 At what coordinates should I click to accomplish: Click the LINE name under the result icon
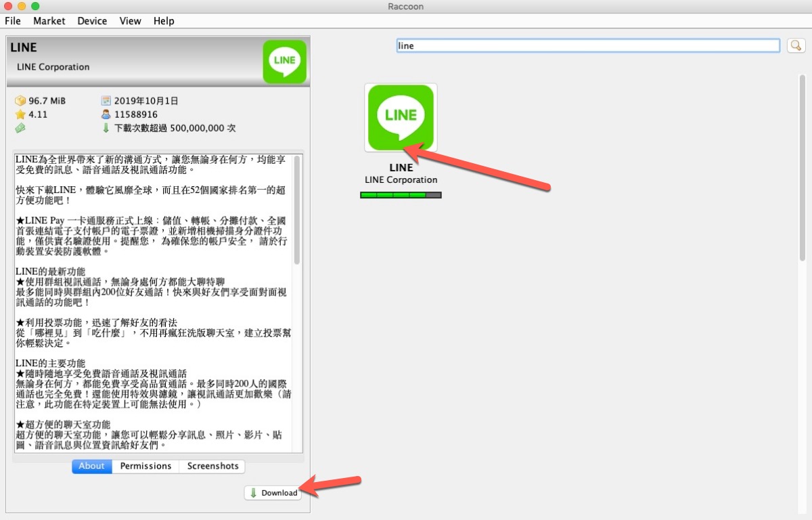tap(401, 168)
